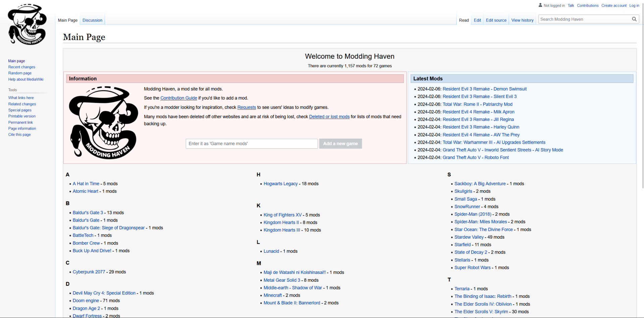Open Help about MediaWiki
Image resolution: width=644 pixels, height=318 pixels.
[x=26, y=80]
